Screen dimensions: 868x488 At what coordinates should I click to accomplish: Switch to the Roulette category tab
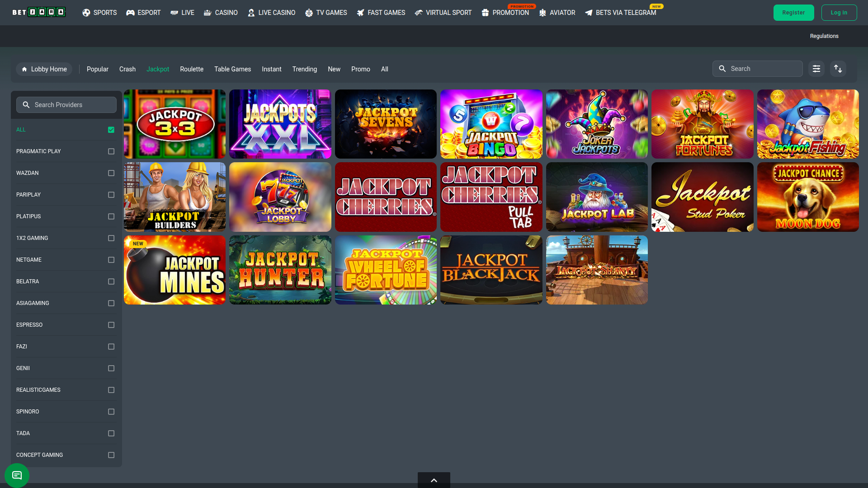[x=192, y=69]
